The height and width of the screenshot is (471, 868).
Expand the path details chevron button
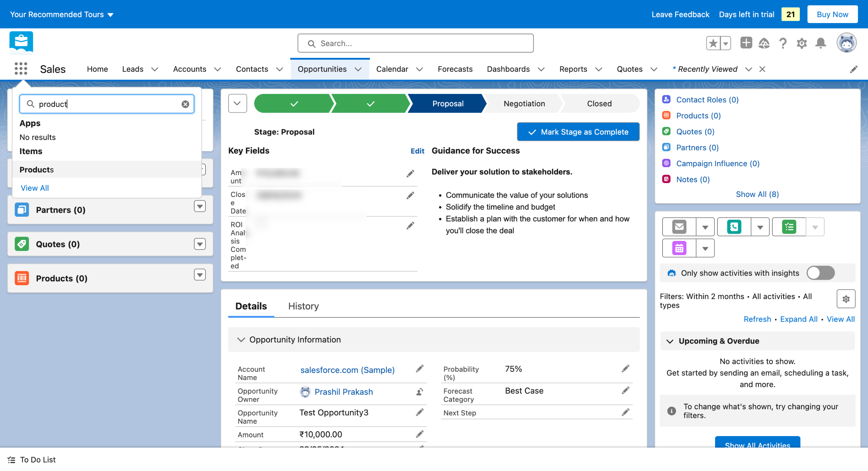pos(237,103)
